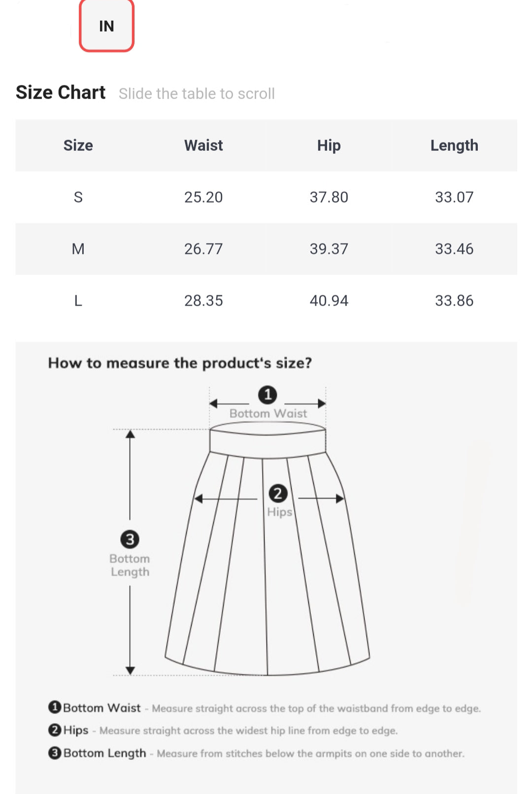The height and width of the screenshot is (794, 532).
Task: Click the Hip column header
Action: coord(329,145)
